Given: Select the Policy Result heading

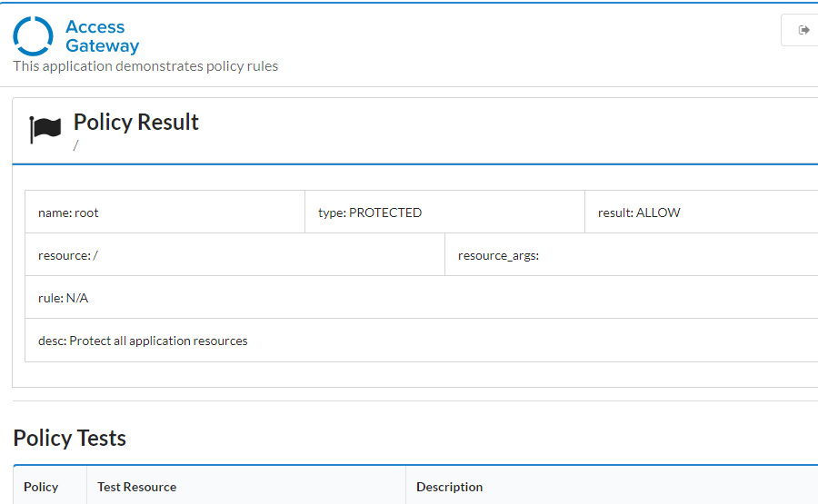Looking at the screenshot, I should (x=136, y=123).
